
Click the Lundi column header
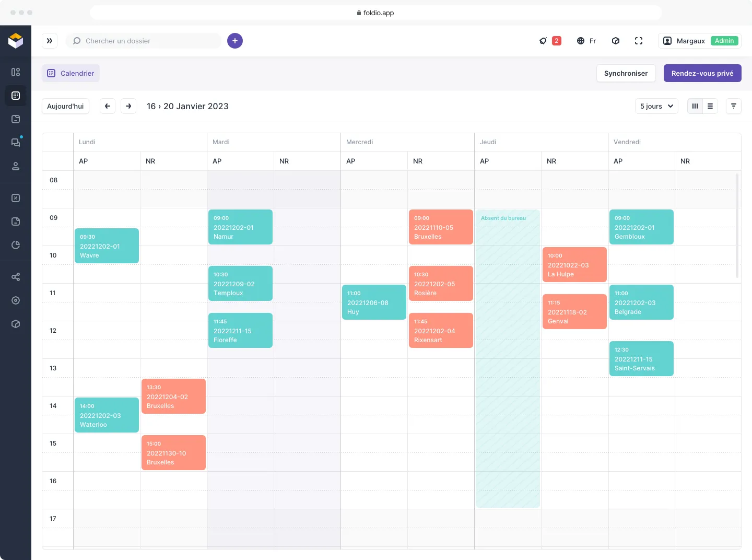click(140, 142)
